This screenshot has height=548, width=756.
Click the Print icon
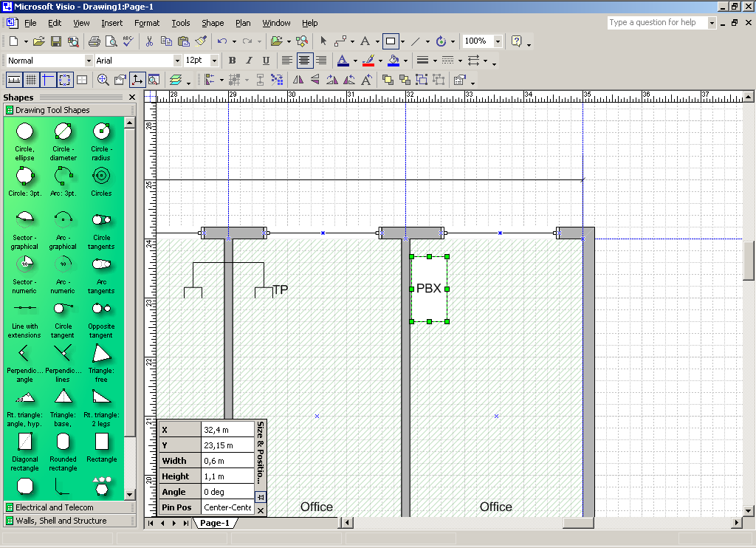pos(94,41)
